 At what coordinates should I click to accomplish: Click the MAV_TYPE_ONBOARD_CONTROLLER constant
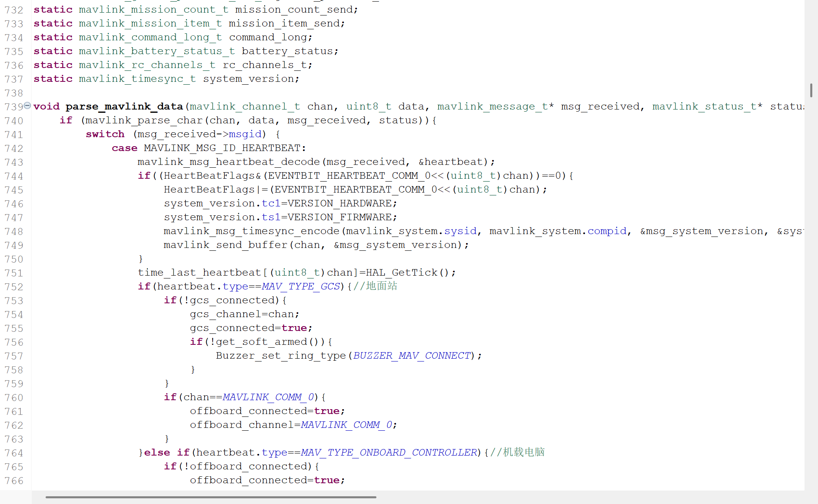pyautogui.click(x=389, y=452)
